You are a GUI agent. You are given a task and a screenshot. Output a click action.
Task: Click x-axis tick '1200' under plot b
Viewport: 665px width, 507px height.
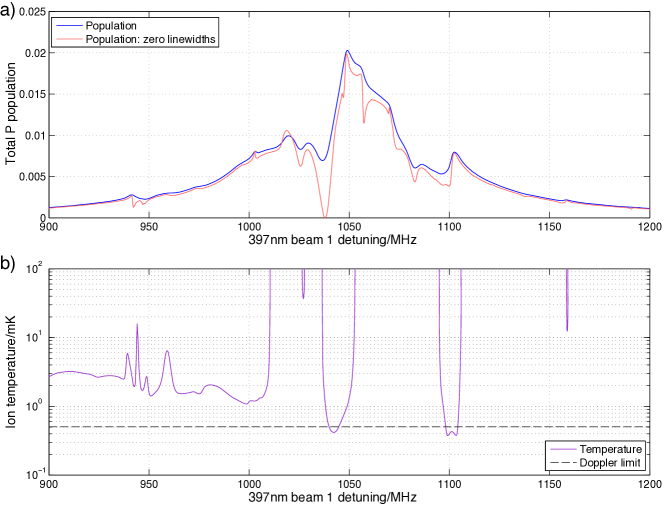pos(649,485)
